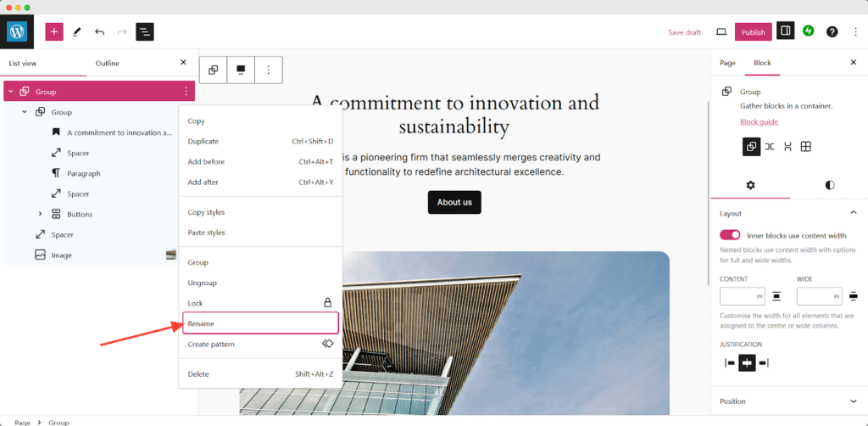
Task: Collapse the Layout panel
Action: (853, 214)
